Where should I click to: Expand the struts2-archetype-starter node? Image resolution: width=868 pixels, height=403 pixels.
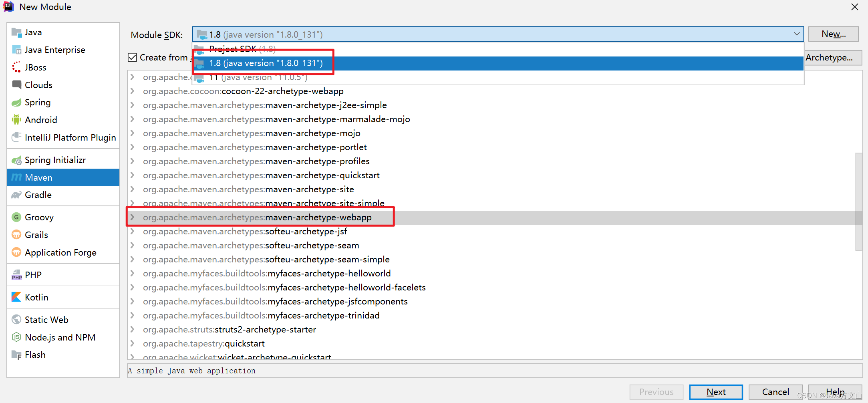[x=133, y=330]
